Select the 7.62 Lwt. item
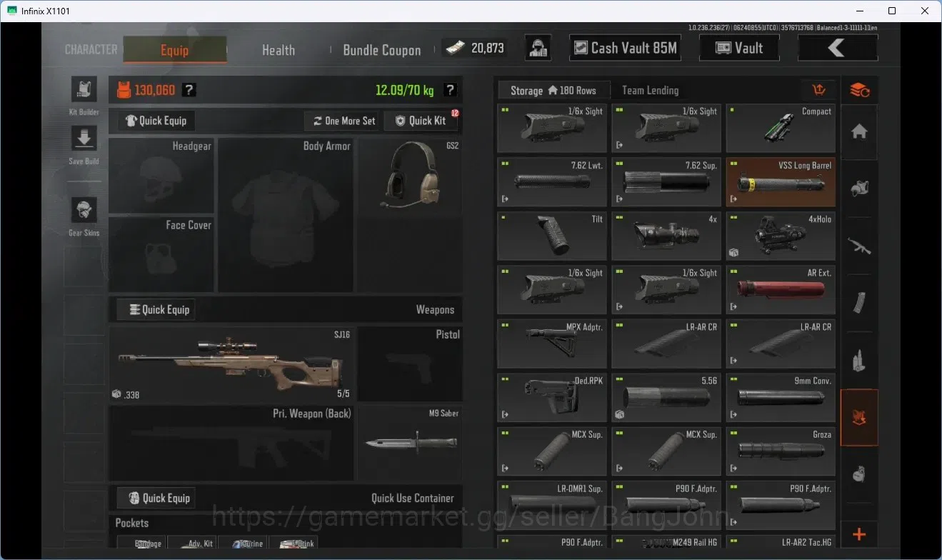 [552, 182]
